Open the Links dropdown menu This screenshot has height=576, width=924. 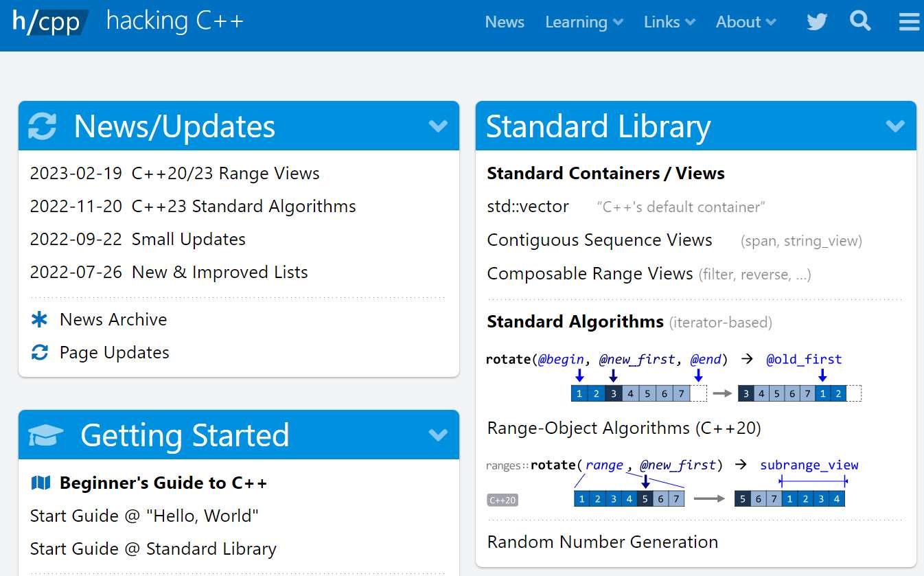tap(669, 22)
